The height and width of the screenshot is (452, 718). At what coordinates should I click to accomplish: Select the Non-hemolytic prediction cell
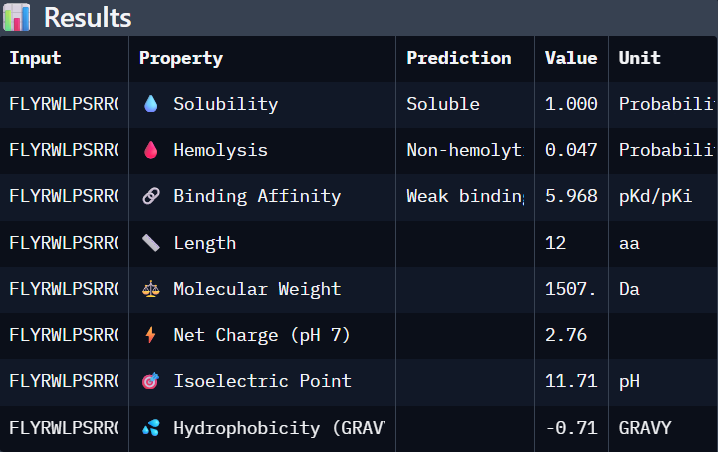tap(465, 150)
